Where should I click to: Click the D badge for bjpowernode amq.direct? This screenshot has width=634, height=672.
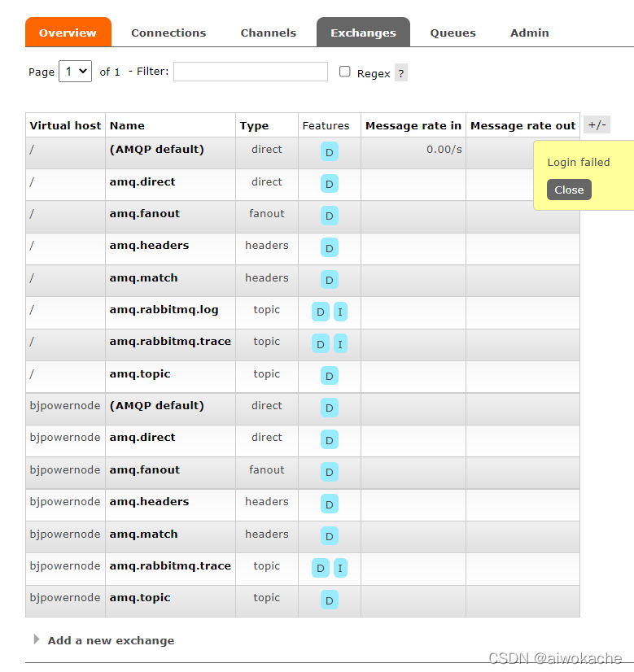pos(330,439)
